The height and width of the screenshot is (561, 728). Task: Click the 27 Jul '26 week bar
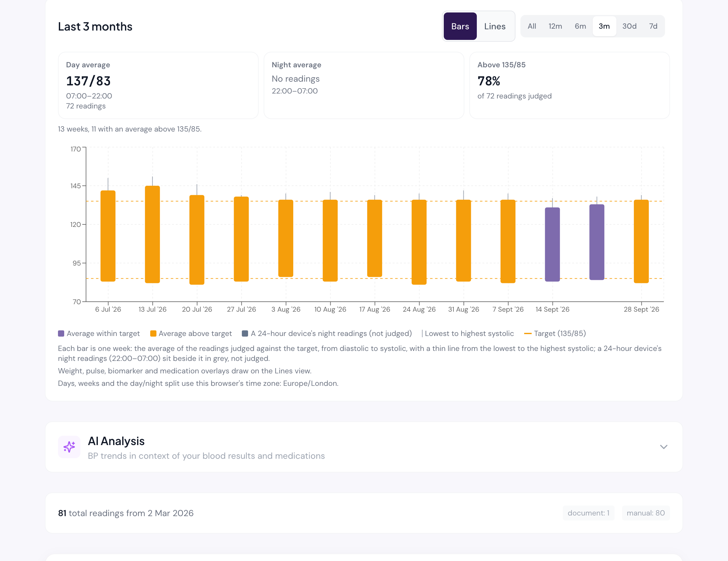[241, 239]
